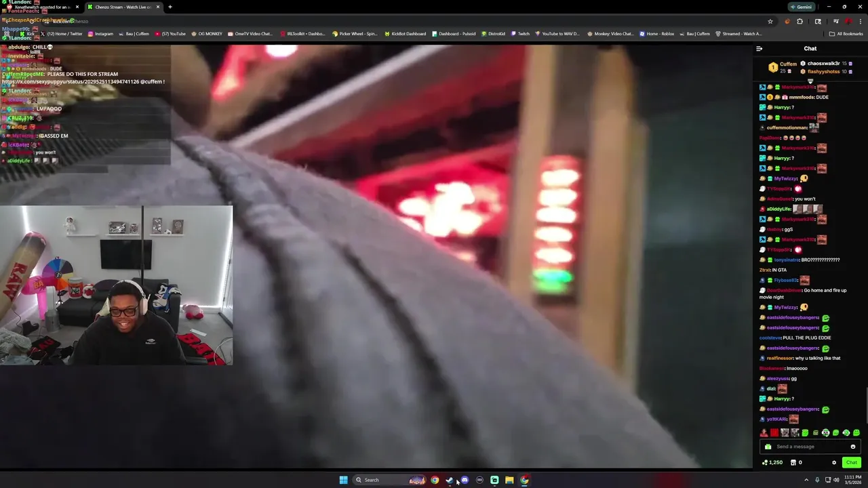The width and height of the screenshot is (868, 488).
Task: Switch to the Xenathewitch arrested browser tab
Action: [x=42, y=7]
